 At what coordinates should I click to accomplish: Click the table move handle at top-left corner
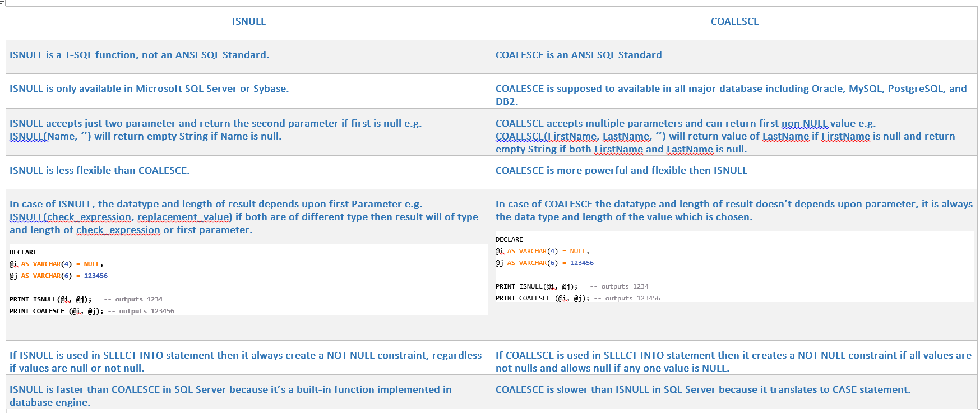coord(2,2)
